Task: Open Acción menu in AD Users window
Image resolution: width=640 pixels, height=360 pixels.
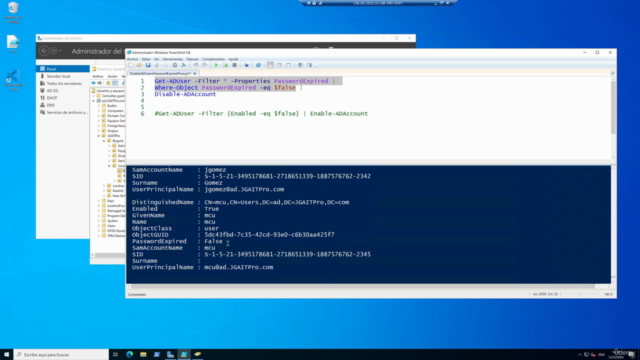Action: (x=112, y=76)
